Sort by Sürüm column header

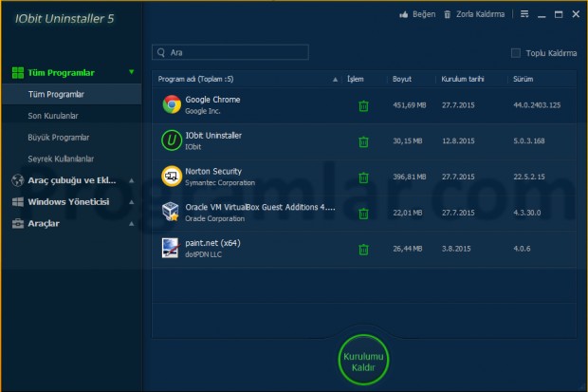click(x=524, y=79)
